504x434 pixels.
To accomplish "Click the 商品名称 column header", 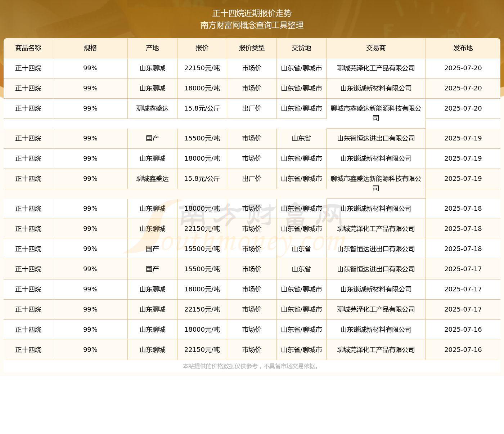I will coord(28,48).
